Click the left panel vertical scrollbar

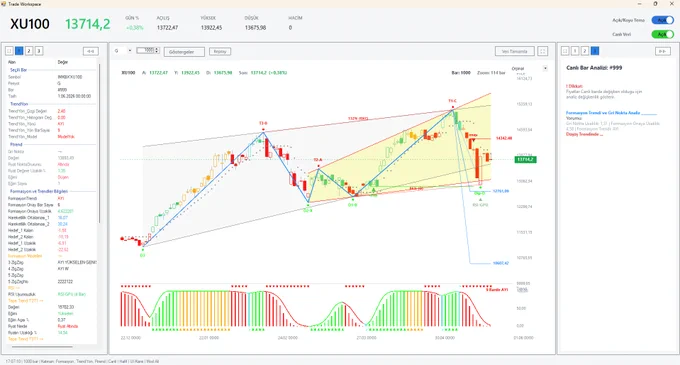pyautogui.click(x=99, y=143)
